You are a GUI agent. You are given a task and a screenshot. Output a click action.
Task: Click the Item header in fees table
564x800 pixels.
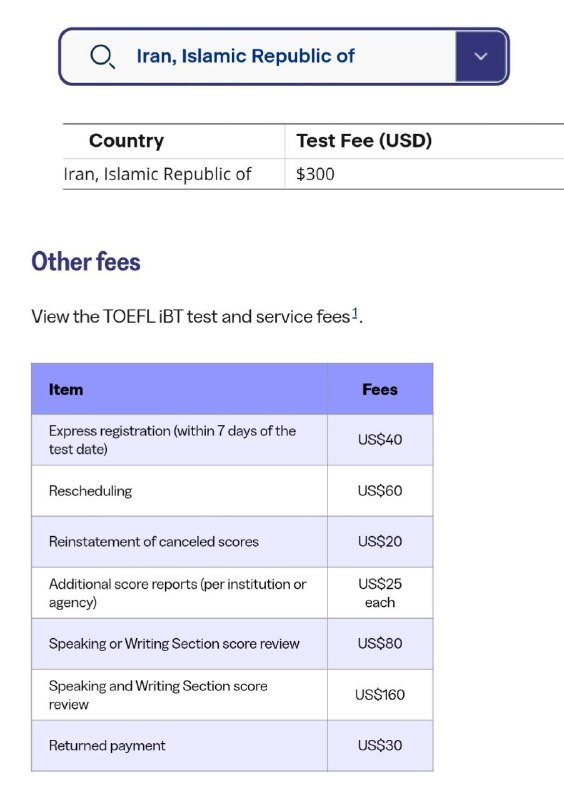click(x=66, y=389)
